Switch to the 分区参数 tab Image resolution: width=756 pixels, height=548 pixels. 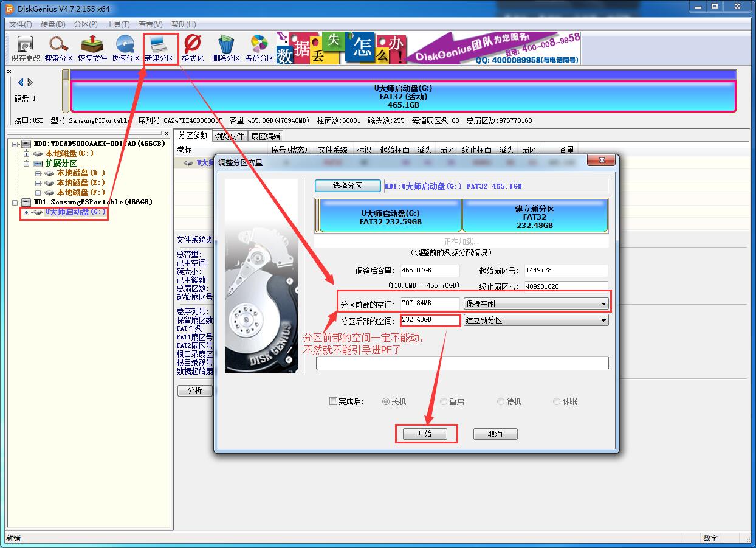[x=193, y=136]
